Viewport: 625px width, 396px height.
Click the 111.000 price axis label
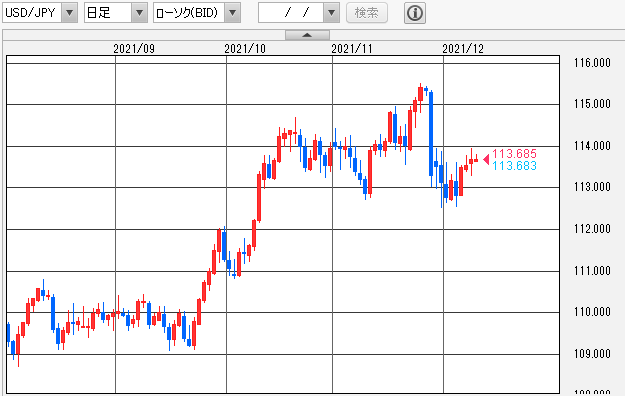point(592,271)
